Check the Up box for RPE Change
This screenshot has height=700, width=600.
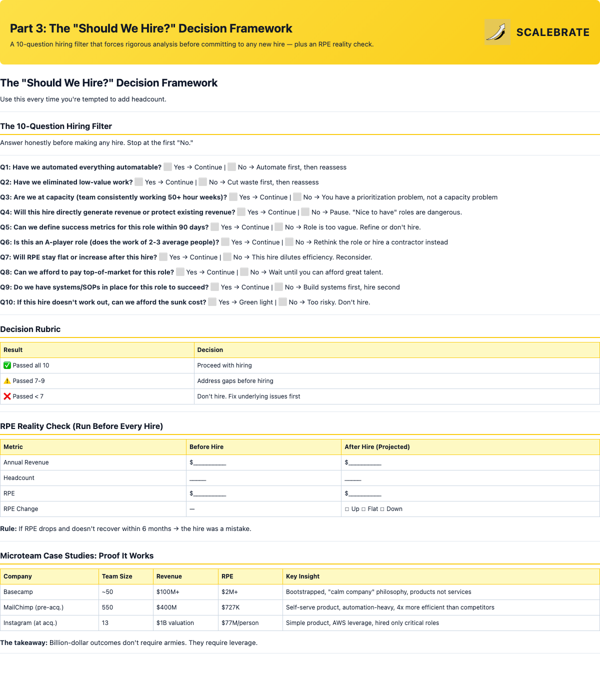click(347, 509)
